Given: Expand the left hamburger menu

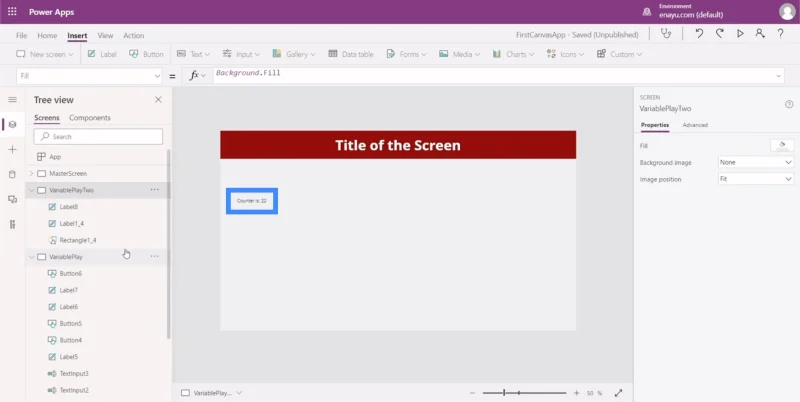Looking at the screenshot, I should (x=13, y=99).
